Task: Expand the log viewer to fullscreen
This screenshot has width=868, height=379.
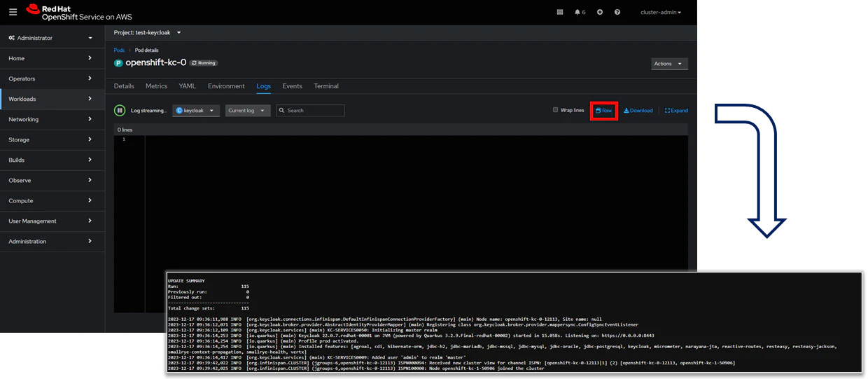Action: click(676, 111)
